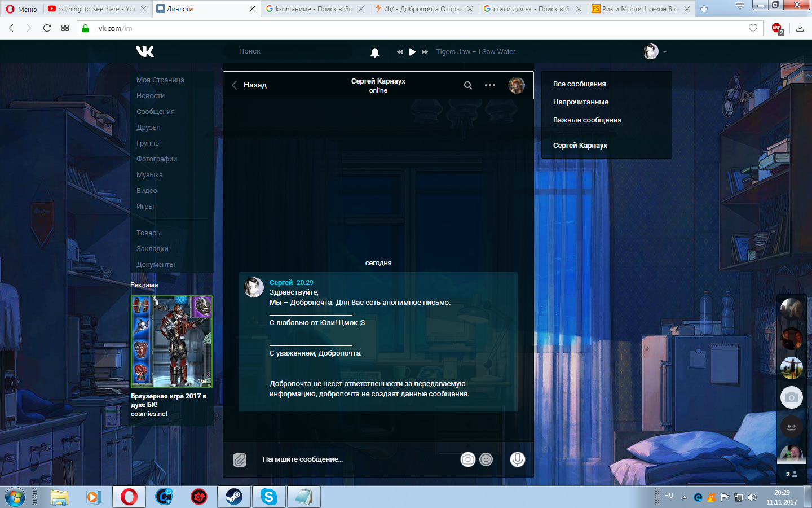Search within the conversation
This screenshot has width=812, height=508.
click(x=468, y=85)
